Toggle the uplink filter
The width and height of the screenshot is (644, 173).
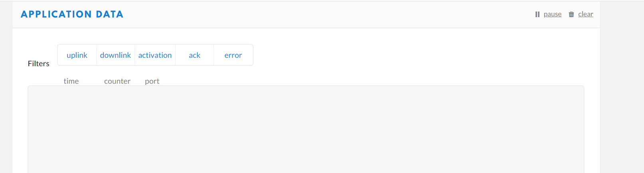pos(77,55)
